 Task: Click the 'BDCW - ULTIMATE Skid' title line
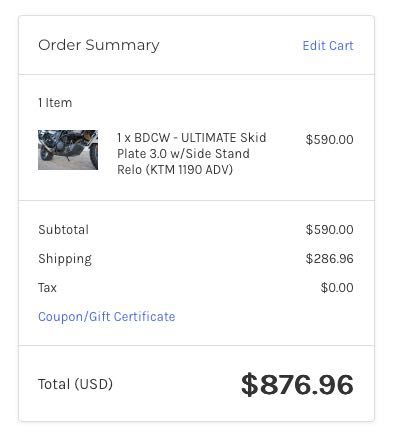[200, 138]
